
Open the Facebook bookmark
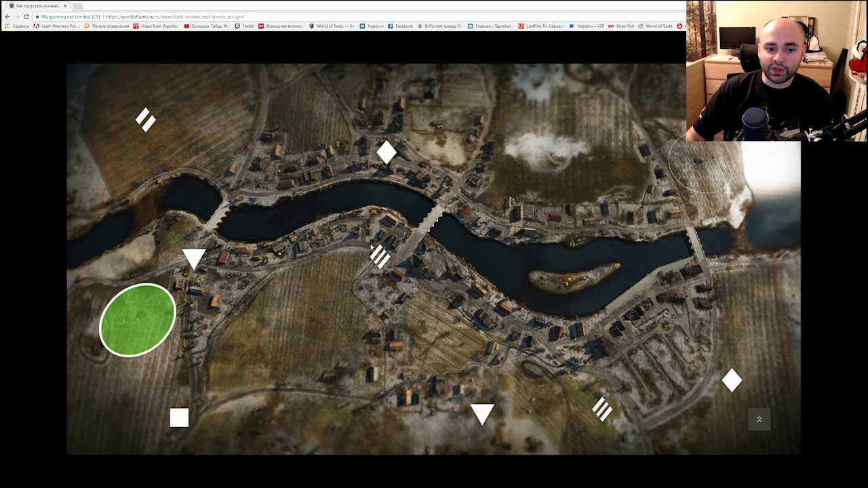[x=400, y=26]
